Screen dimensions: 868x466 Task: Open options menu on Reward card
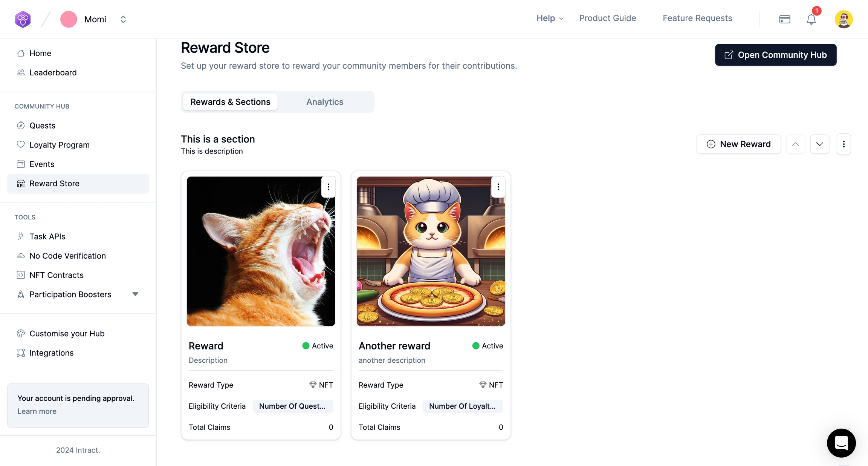click(x=329, y=187)
